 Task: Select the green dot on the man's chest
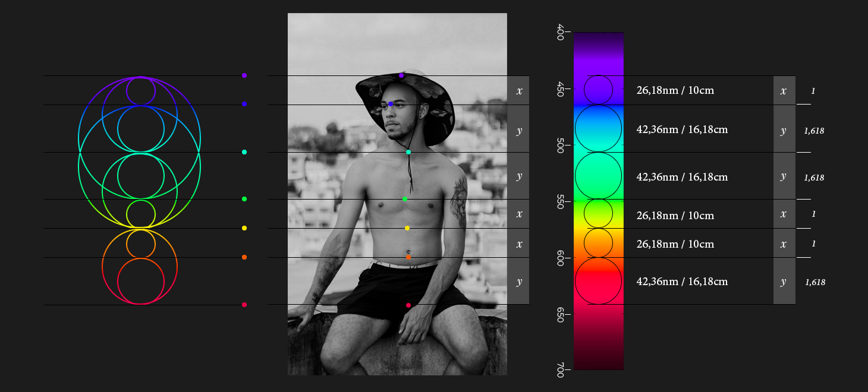tap(405, 199)
